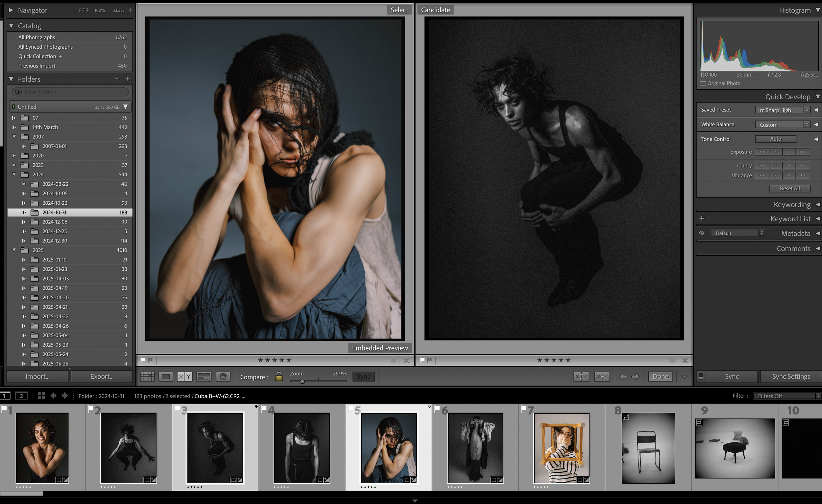Toggle the pick flag on the Select photo
The width and height of the screenshot is (822, 504).
[143, 360]
